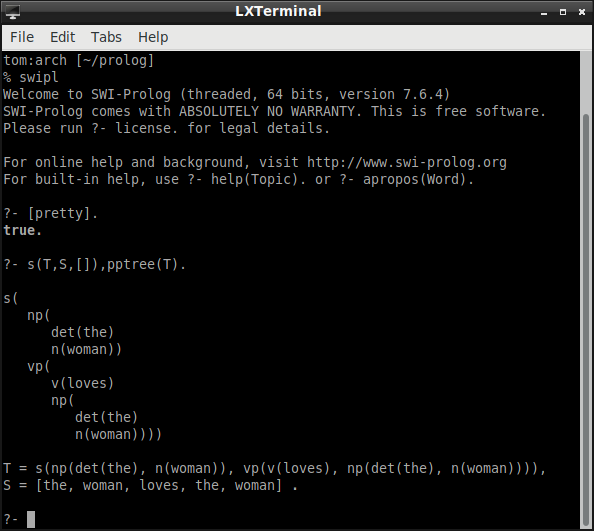Click the '% swipl' command line

click(31, 78)
